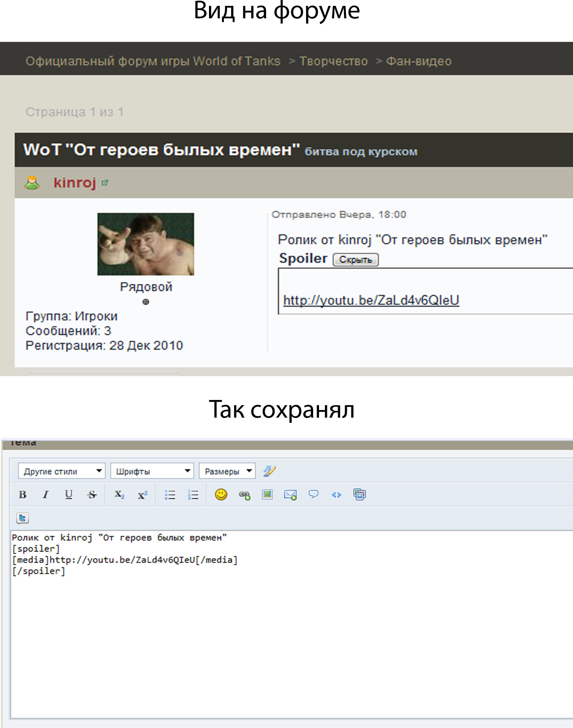Toggle underline formatting button
Viewport: 573px width, 728px height.
click(69, 494)
